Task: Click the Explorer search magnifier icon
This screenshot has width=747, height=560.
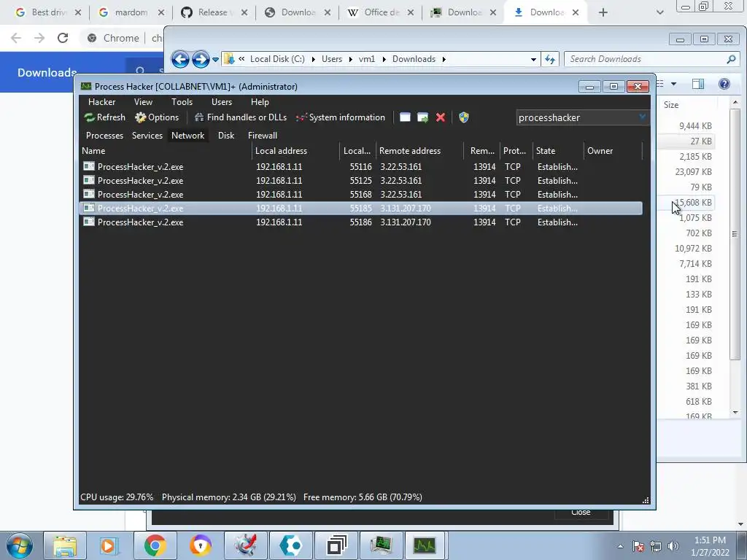Action: click(x=731, y=59)
